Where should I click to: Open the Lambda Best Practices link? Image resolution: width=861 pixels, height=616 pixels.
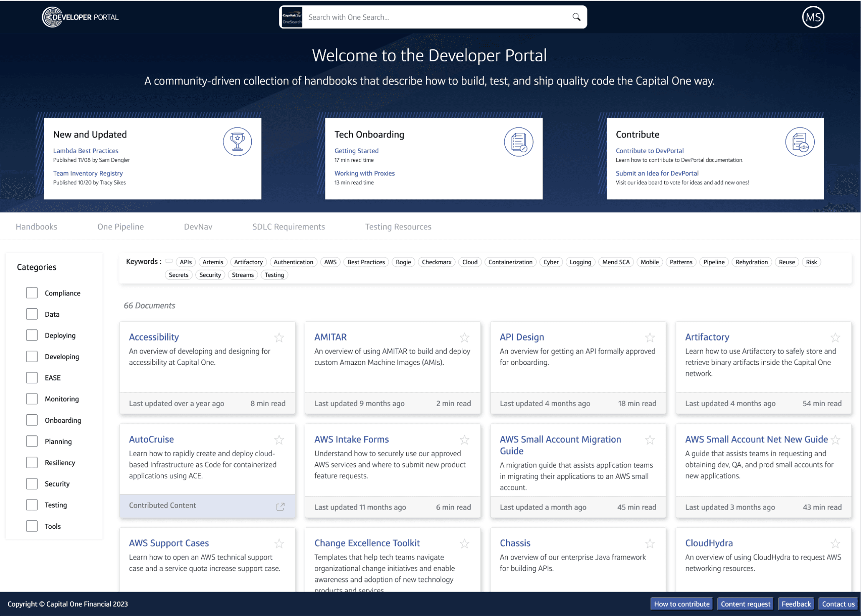click(86, 151)
